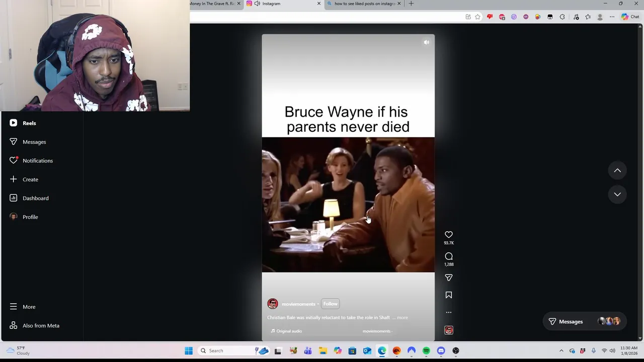Click the taskbar Search box
The height and width of the screenshot is (362, 644).
pos(234,351)
